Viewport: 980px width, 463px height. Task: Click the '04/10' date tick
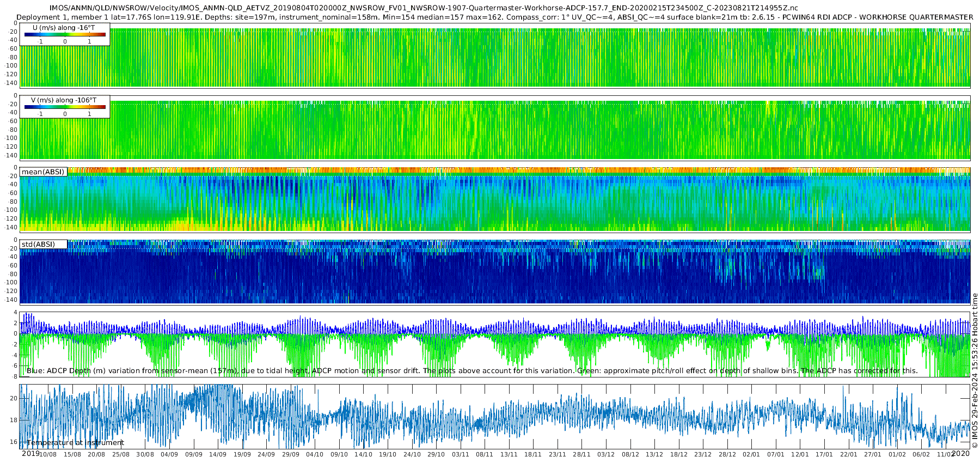(315, 454)
